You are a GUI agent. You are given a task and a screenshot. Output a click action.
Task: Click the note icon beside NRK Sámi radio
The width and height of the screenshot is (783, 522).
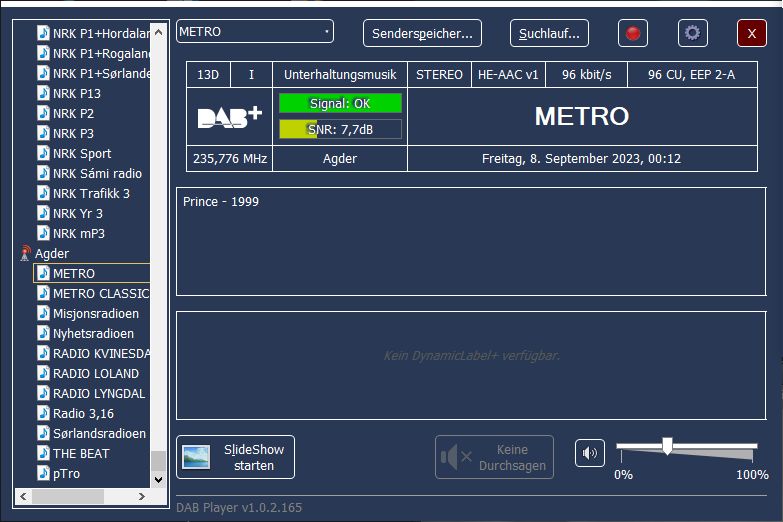[43, 173]
